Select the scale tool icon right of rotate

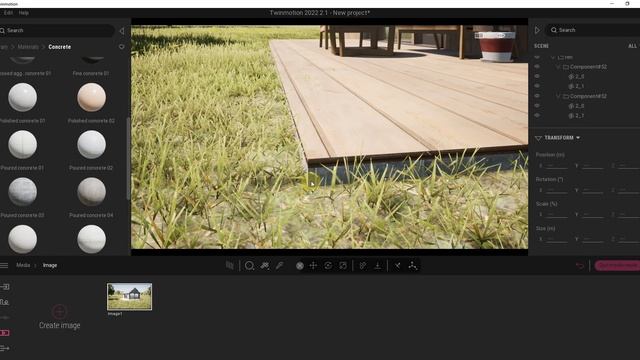343,265
